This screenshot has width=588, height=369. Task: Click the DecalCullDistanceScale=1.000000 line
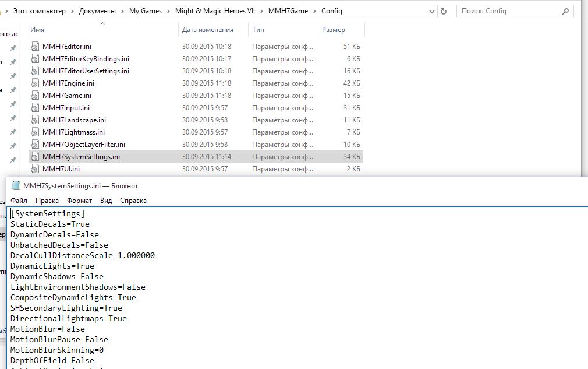click(x=83, y=256)
